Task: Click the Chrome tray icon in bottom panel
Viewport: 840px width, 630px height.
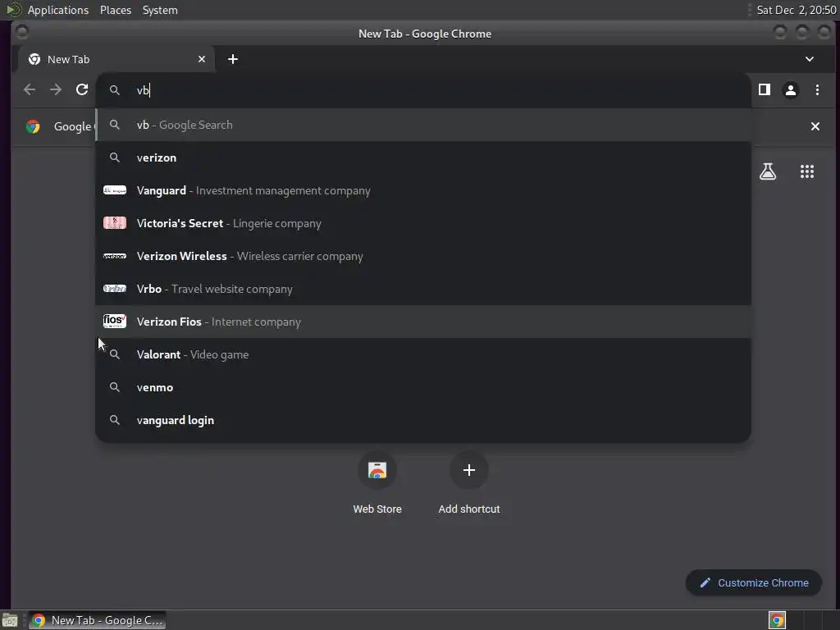Action: click(777, 620)
